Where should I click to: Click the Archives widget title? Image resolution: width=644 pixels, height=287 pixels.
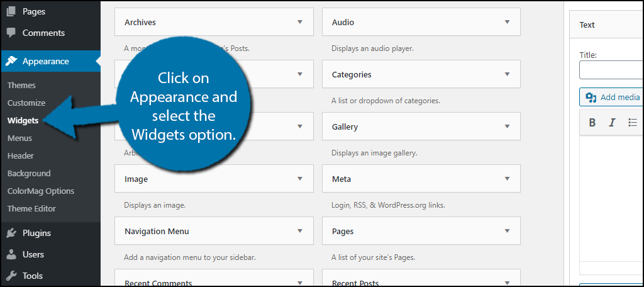(x=140, y=22)
